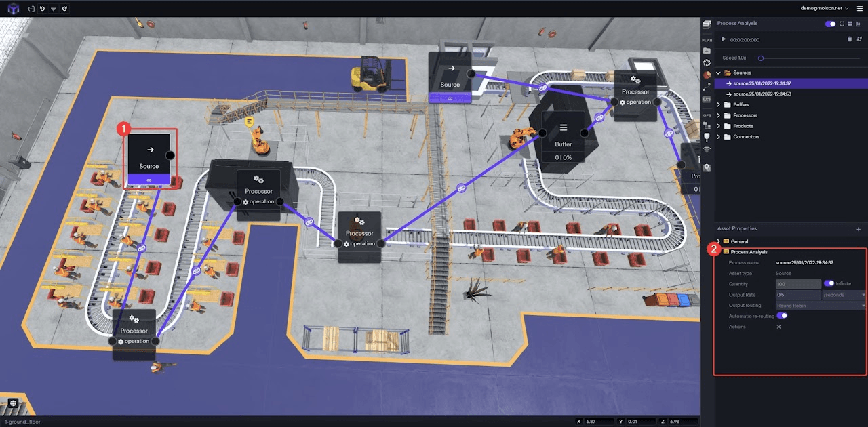This screenshot has width=868, height=427.
Task: Click the Speed slider handle
Action: coord(761,58)
